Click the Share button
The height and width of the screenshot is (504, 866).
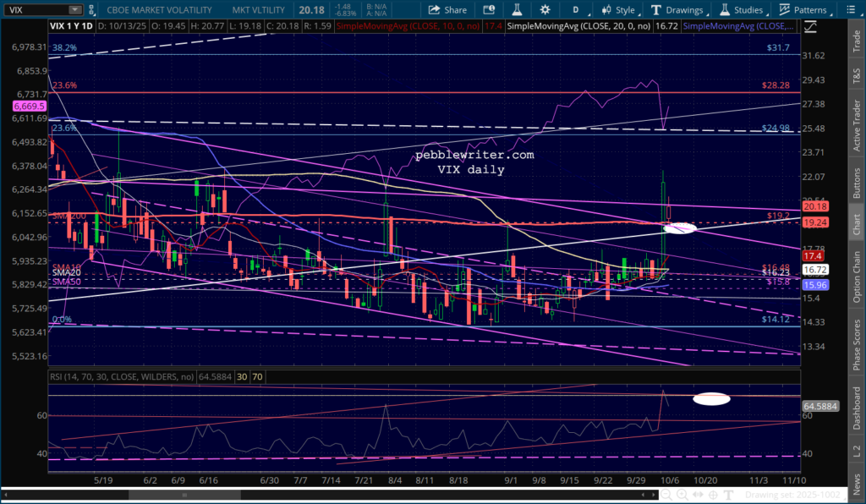point(447,10)
